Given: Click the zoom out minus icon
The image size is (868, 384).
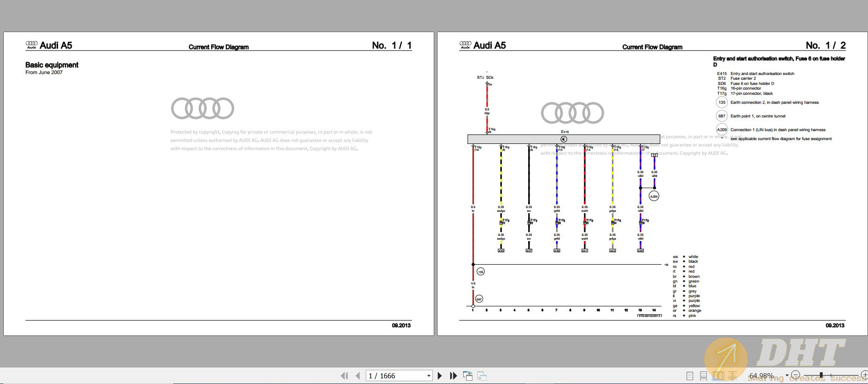Looking at the screenshot, I should click(x=796, y=376).
